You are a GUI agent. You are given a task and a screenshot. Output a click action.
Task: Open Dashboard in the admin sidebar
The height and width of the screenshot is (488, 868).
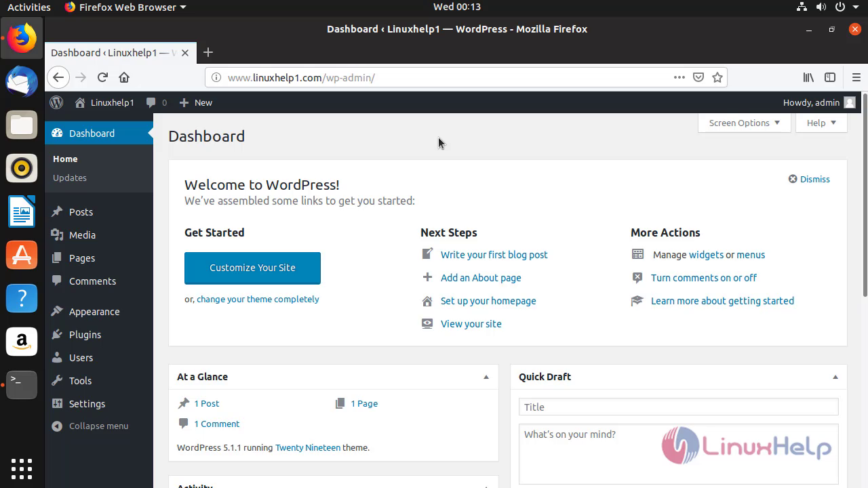99,134
